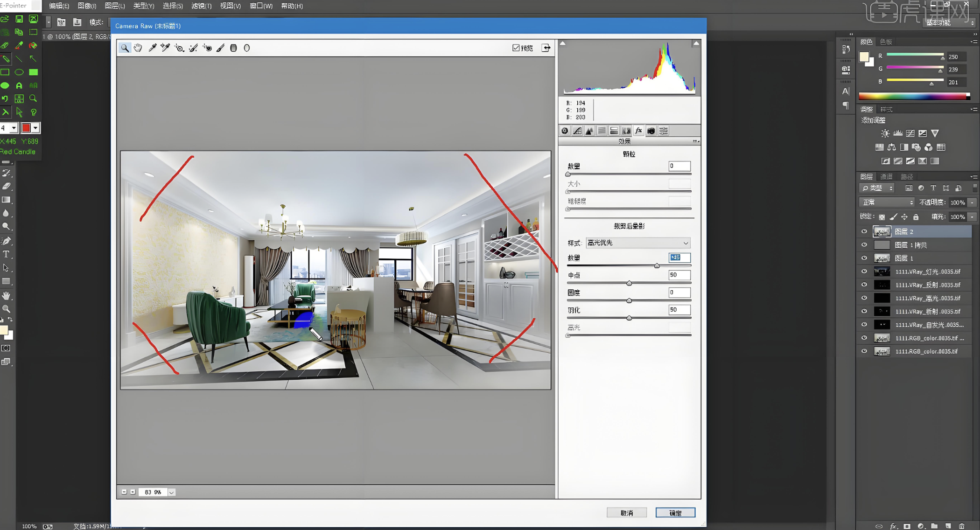The width and height of the screenshot is (980, 530).
Task: Click the full screen toggle icon
Action: tap(546, 48)
